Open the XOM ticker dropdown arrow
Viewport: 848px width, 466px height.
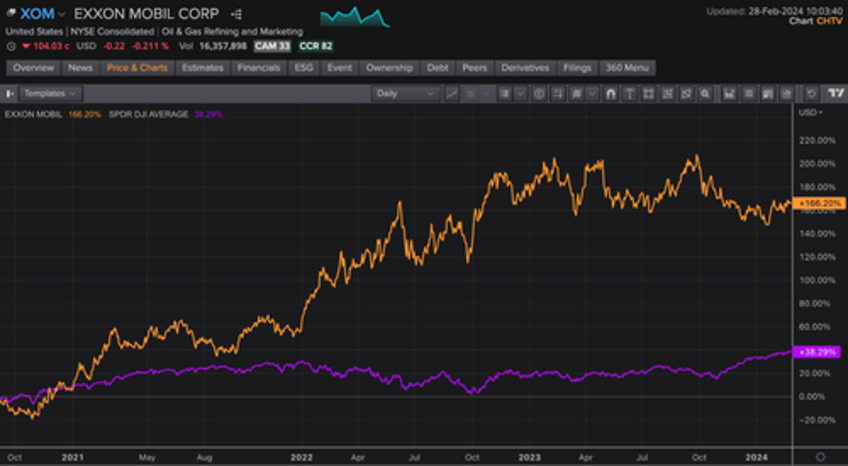(x=62, y=14)
